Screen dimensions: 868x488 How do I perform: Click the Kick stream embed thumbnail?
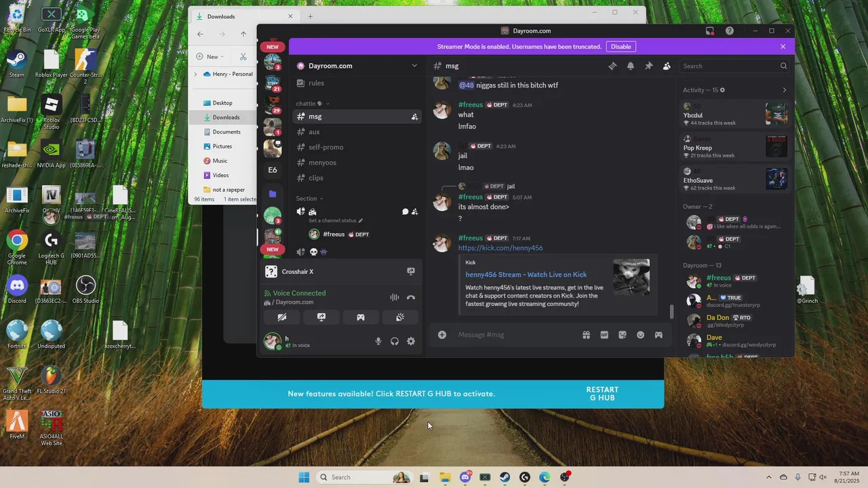tap(631, 277)
